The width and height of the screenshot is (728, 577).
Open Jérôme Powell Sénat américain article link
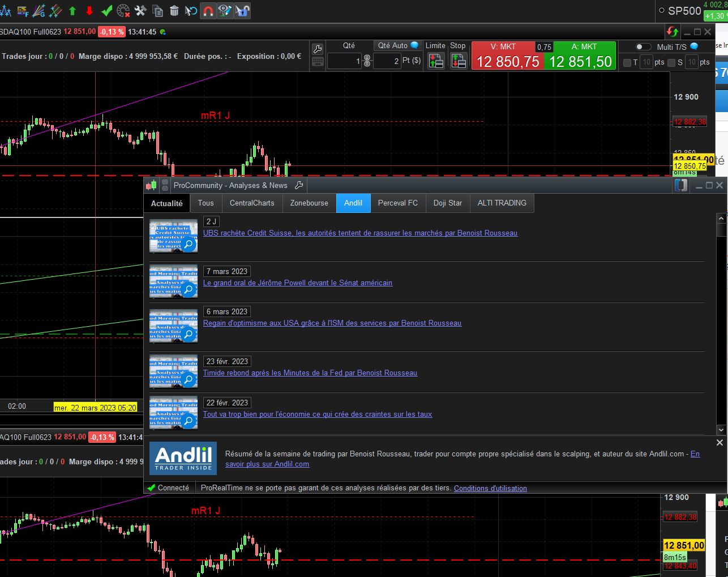click(298, 283)
